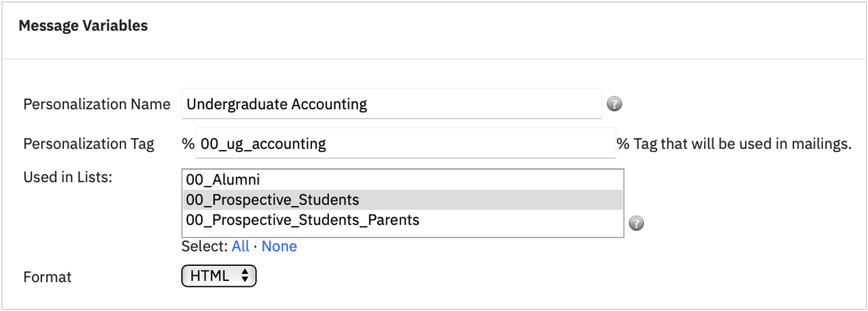Click the All link to select every list
This screenshot has height=311, width=868.
(x=240, y=247)
